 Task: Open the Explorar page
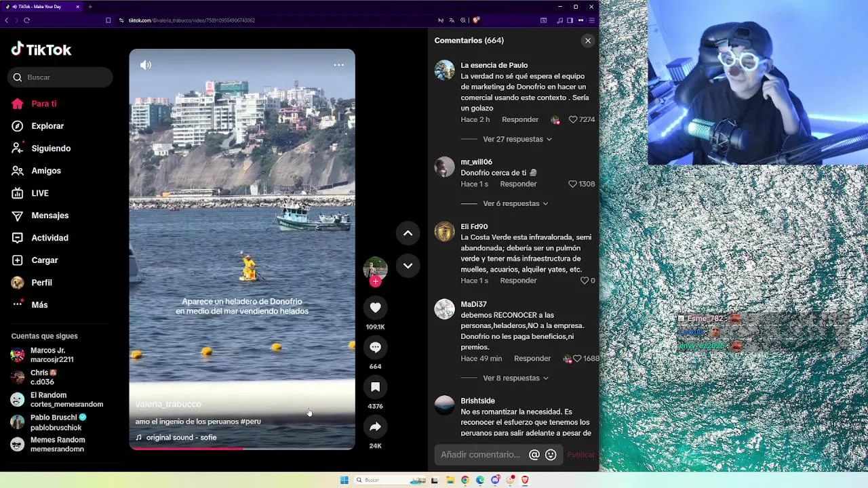point(38,126)
